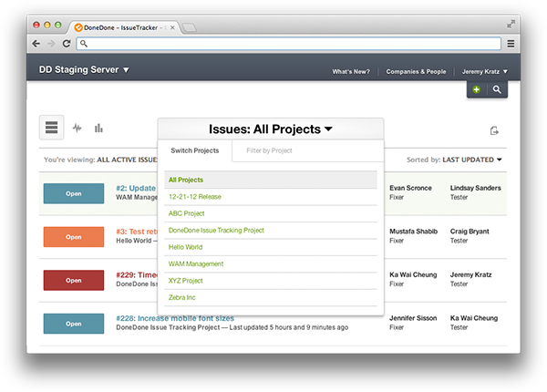The width and height of the screenshot is (547, 392).
Task: Click tester name Lindsay Sanders
Action: pyautogui.click(x=475, y=188)
